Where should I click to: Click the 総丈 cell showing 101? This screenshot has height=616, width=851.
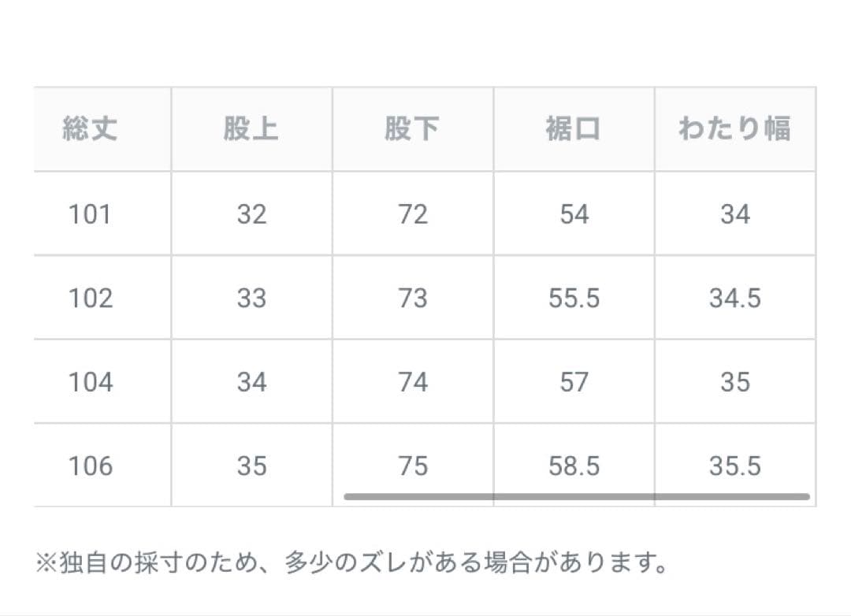[x=90, y=213]
